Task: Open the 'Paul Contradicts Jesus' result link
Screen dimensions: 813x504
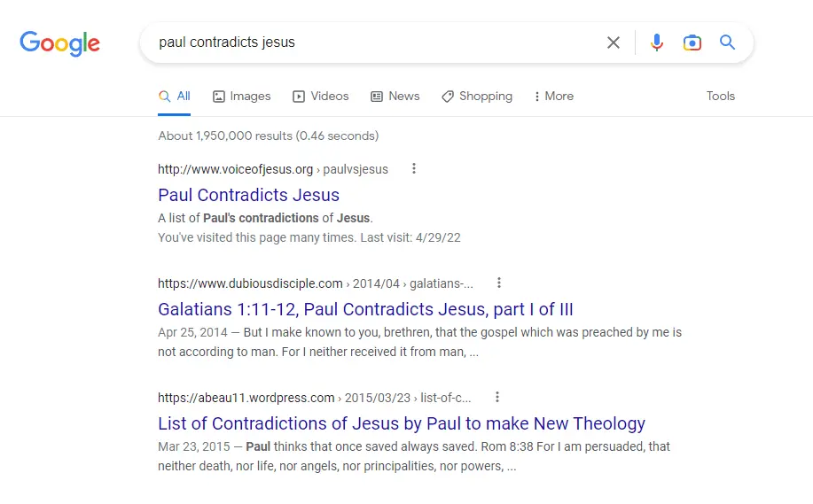Action: tap(248, 195)
